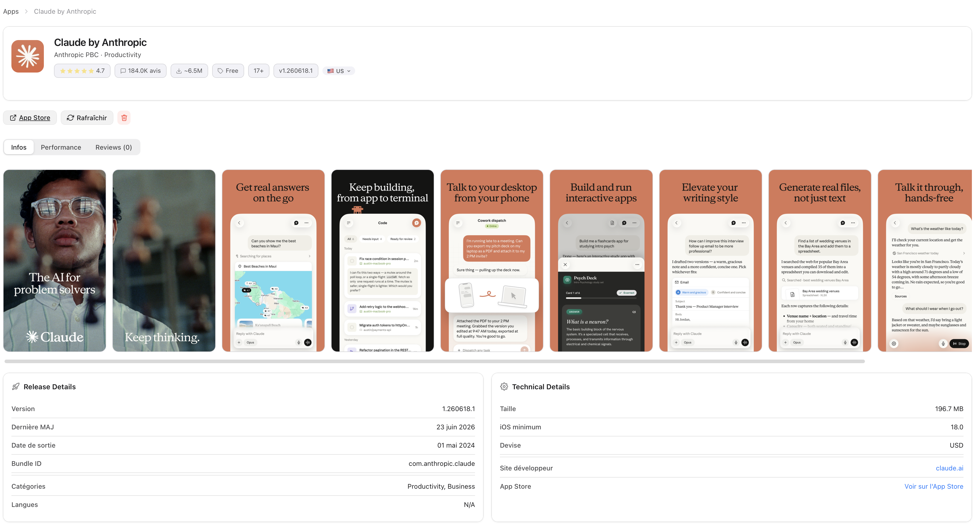980x529 pixels.
Task: Click the v1.260618.1 version badge
Action: 296,71
